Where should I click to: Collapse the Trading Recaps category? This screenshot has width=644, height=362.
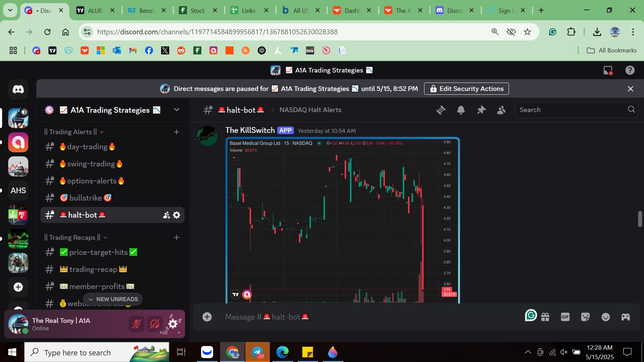pyautogui.click(x=76, y=237)
